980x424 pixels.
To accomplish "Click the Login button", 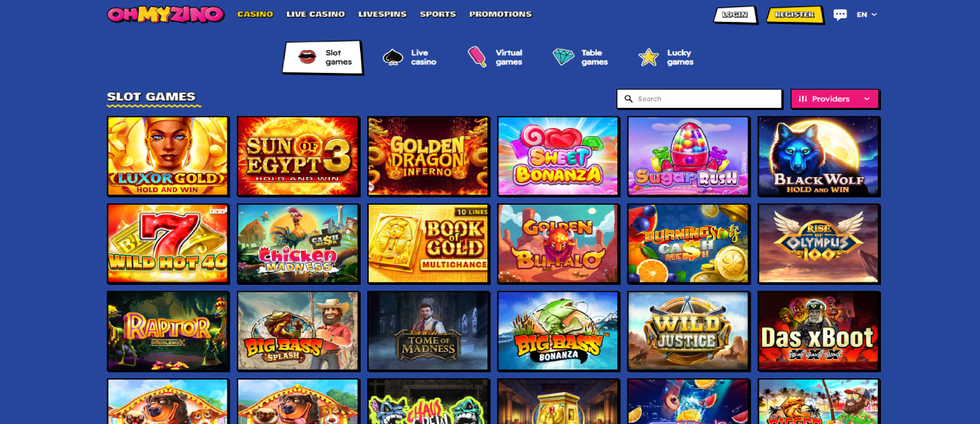I will coord(735,15).
